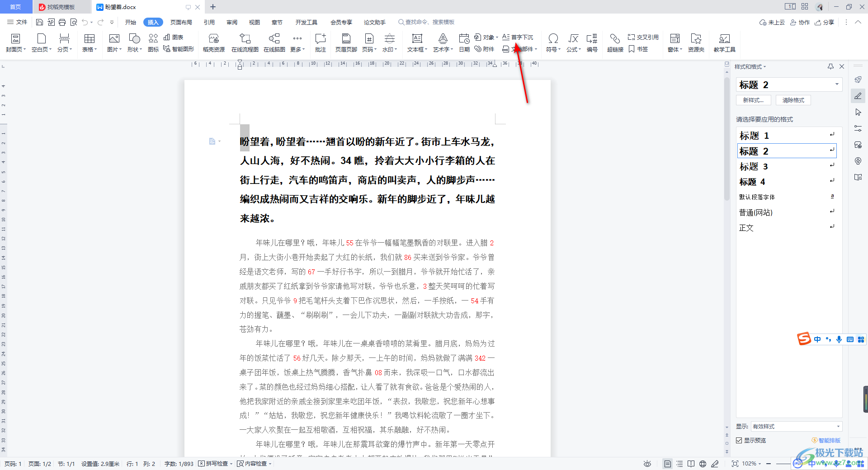The image size is (868, 470).
Task: Edit header and footer
Action: coord(346,43)
